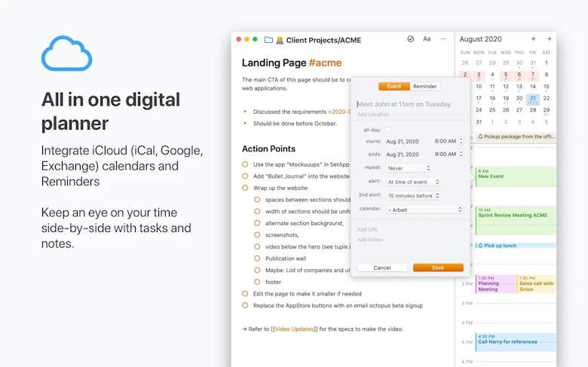This screenshot has height=367, width=588.
Task: Open 2nd alert dropdown '15 minutes before'
Action: pyautogui.click(x=413, y=196)
